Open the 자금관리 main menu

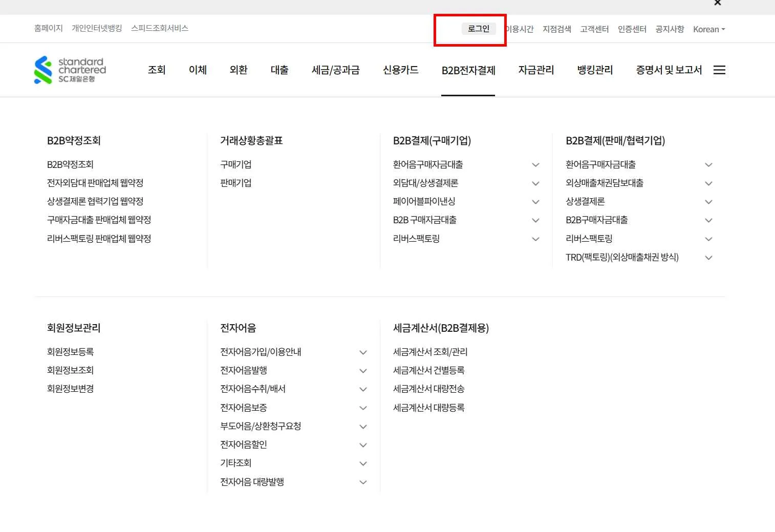[x=536, y=70]
